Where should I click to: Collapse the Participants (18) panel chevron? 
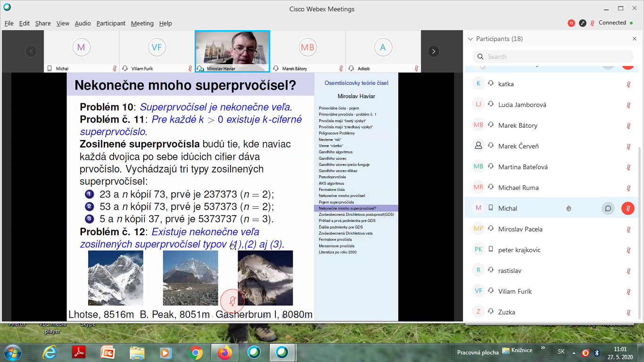click(x=470, y=39)
